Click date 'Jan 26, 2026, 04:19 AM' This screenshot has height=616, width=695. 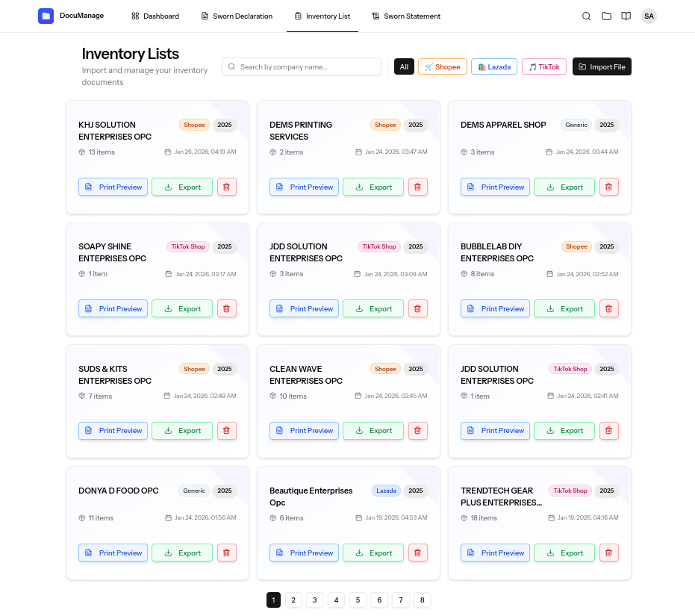[205, 152]
